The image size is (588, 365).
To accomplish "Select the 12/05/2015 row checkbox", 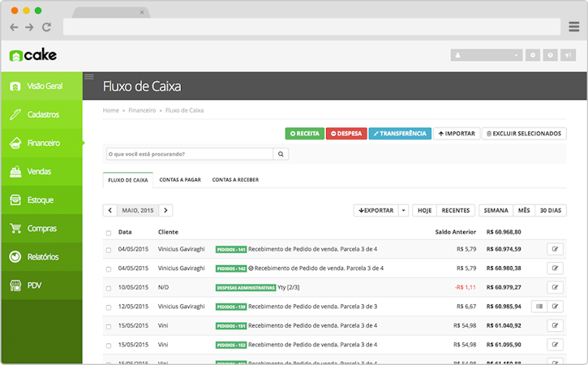I will click(109, 307).
